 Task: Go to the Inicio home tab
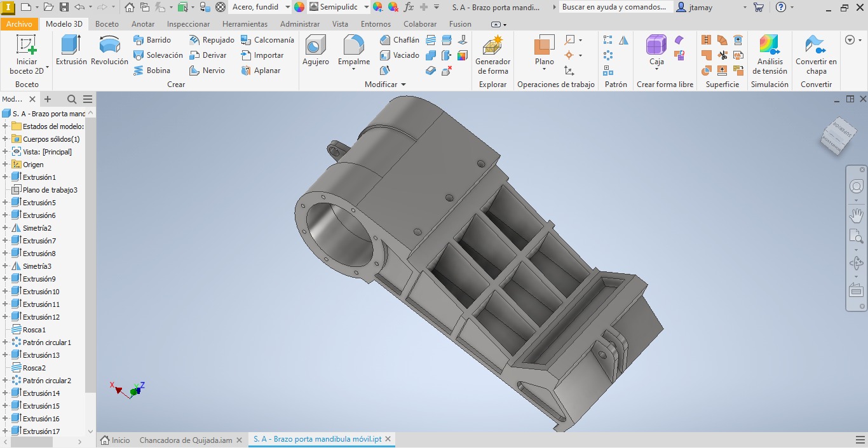115,440
